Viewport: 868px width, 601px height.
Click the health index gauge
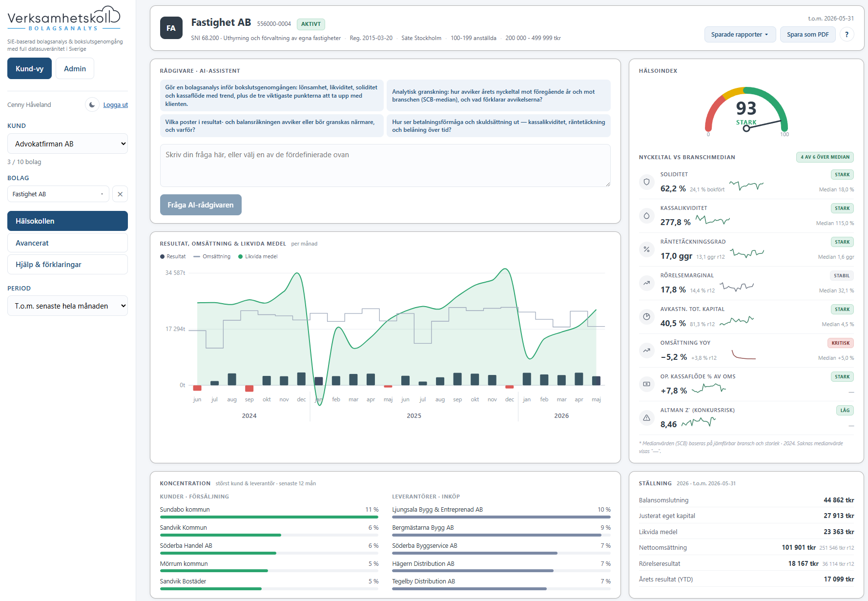[x=746, y=111]
